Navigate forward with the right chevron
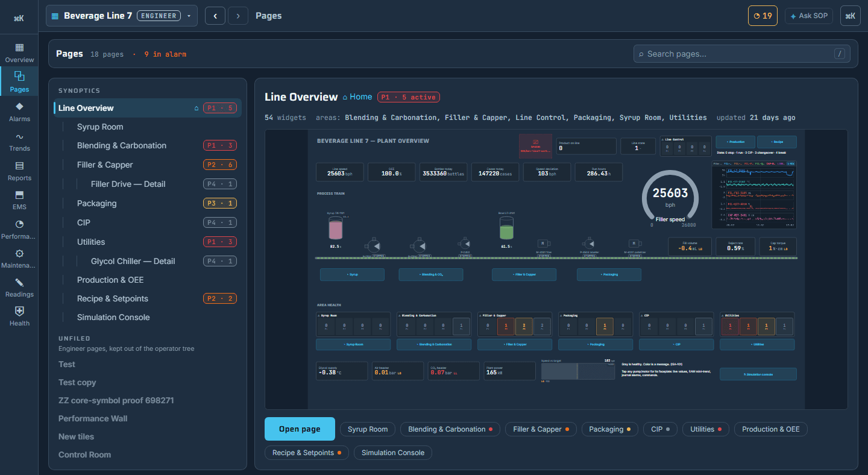Viewport: 868px width, 475px height. (x=238, y=16)
